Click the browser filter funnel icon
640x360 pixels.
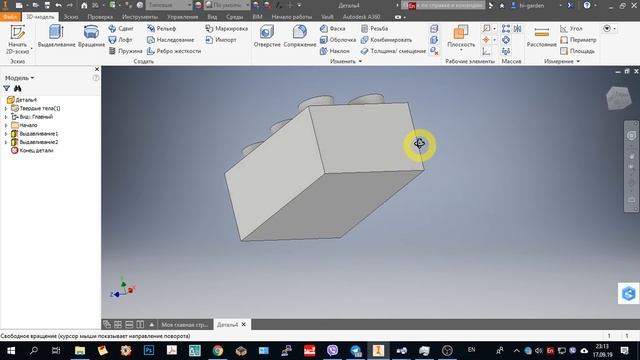click(7, 88)
